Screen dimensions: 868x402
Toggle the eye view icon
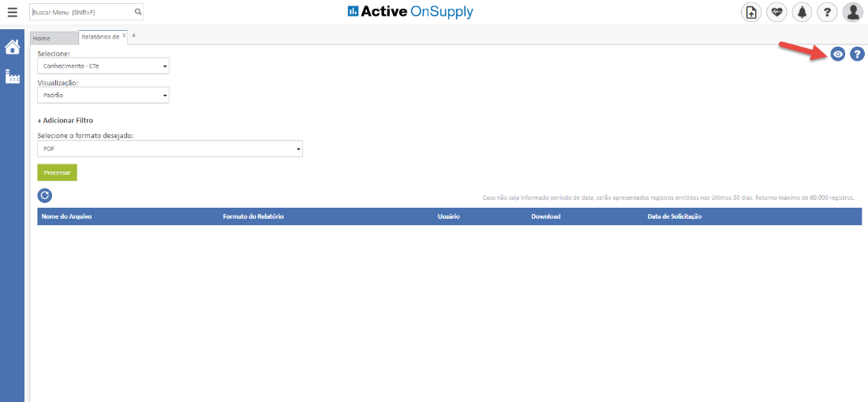(838, 54)
